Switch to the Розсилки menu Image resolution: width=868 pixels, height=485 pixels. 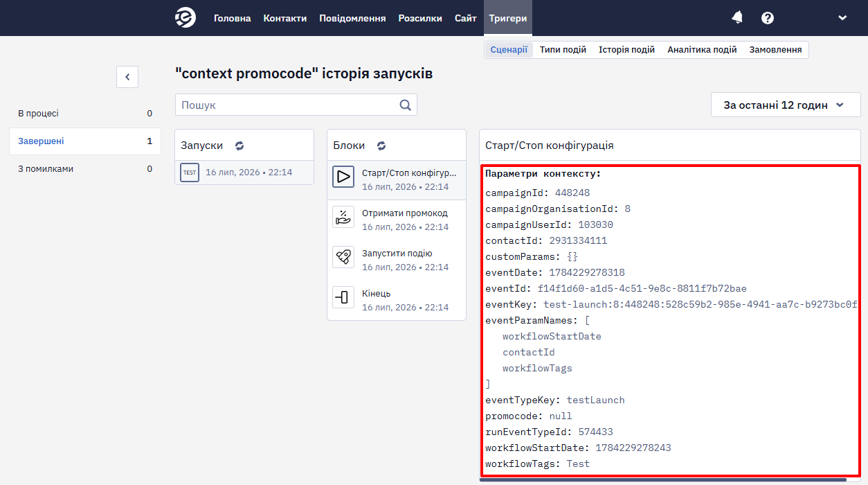(x=420, y=18)
